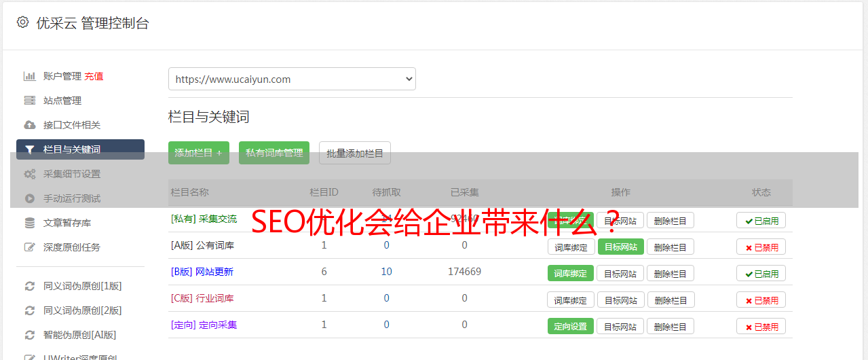The height and width of the screenshot is (360, 868).
Task: Toggle 已启用 status for 采集交流
Action: (761, 220)
